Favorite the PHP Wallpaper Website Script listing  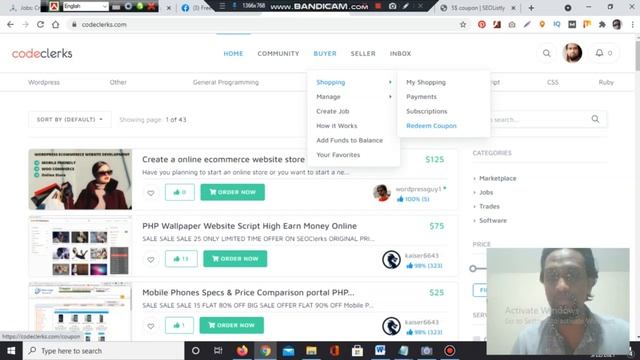pyautogui.click(x=151, y=259)
